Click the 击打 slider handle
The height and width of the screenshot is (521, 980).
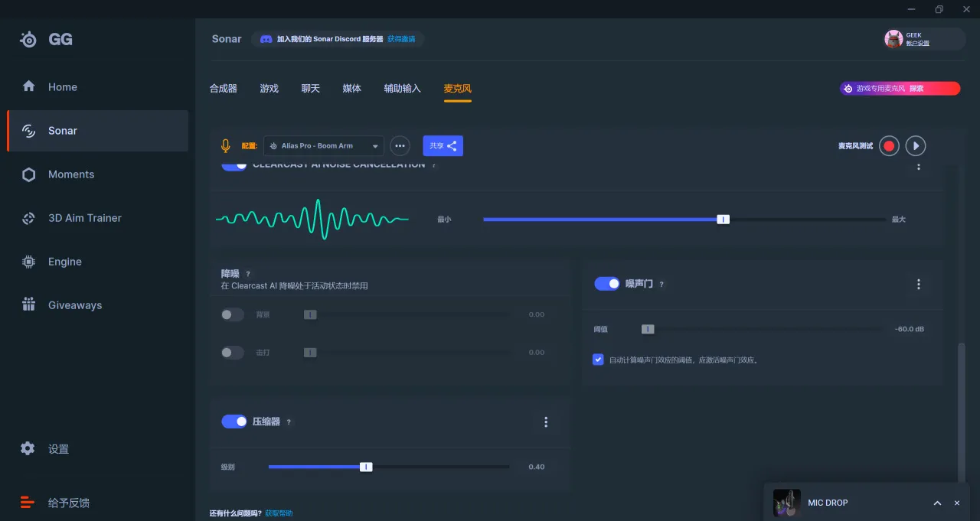coord(310,353)
